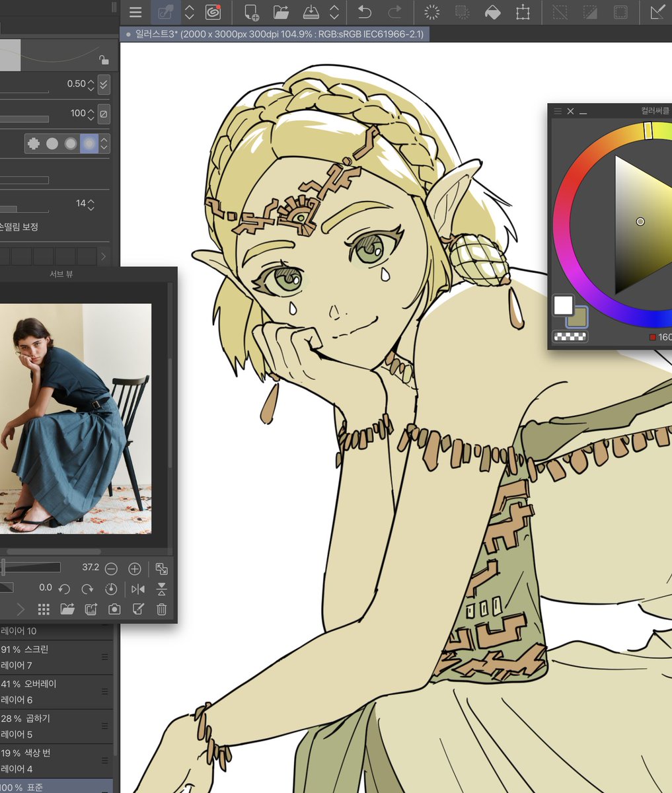Open a file via folder icon

coord(281,12)
